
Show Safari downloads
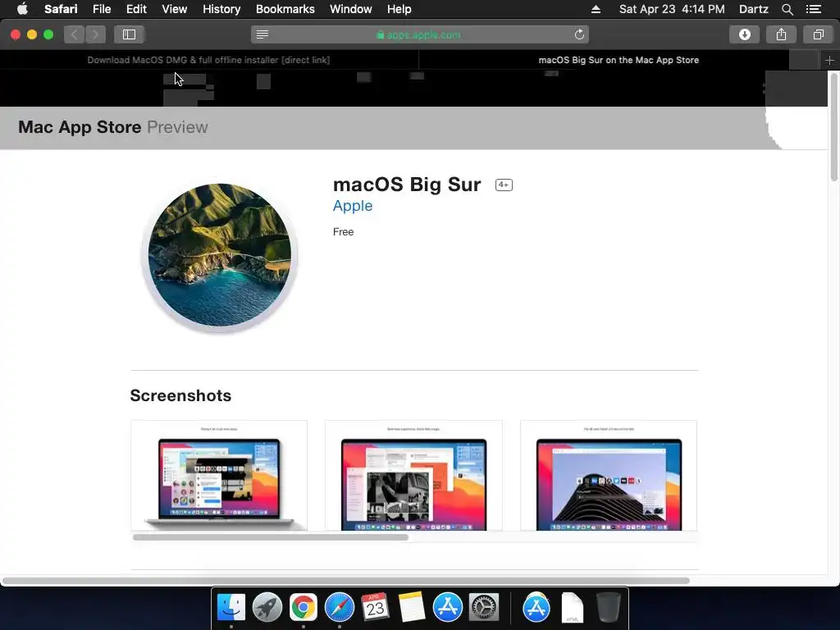pos(745,34)
